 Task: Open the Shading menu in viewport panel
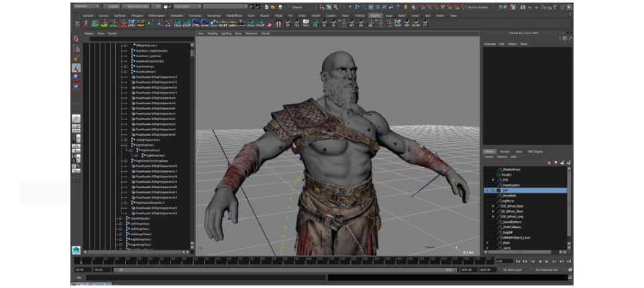(x=213, y=34)
